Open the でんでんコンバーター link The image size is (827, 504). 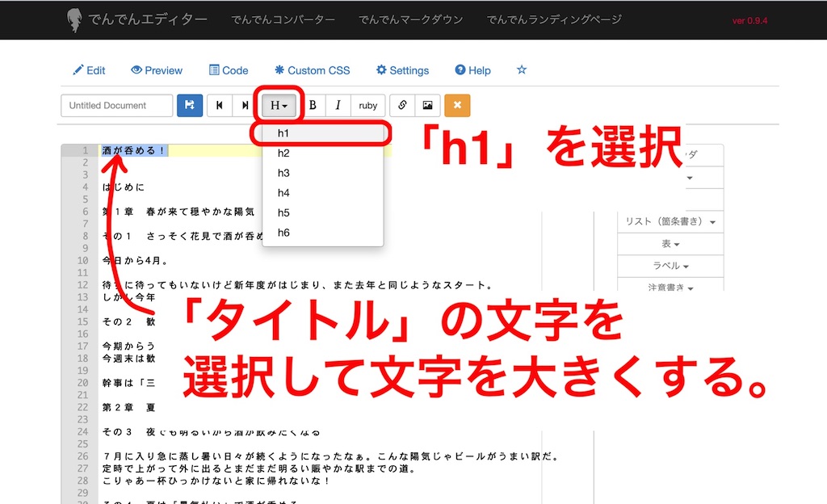[x=283, y=19]
